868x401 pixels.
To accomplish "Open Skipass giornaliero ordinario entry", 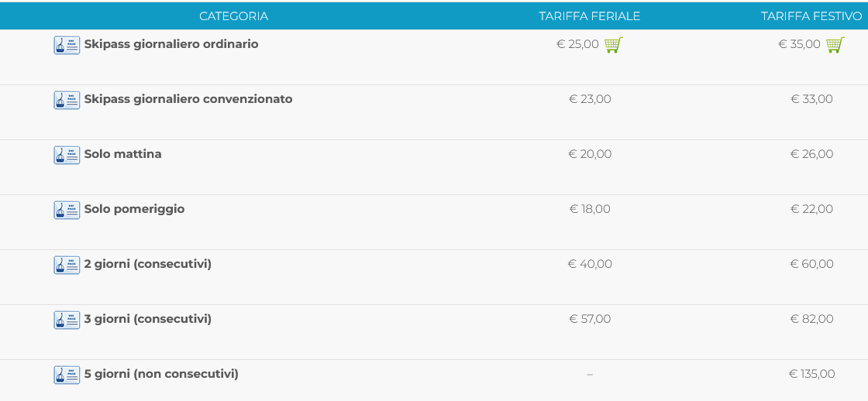I will point(171,44).
